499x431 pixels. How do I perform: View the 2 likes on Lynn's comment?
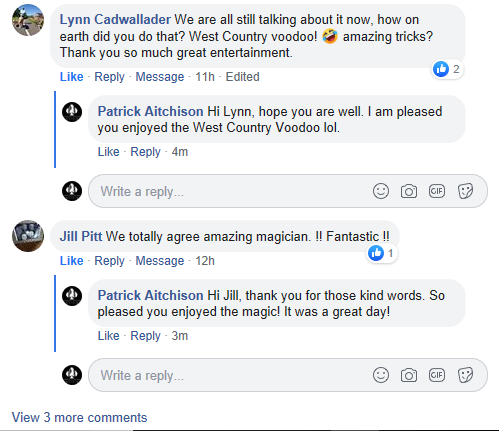[x=447, y=69]
